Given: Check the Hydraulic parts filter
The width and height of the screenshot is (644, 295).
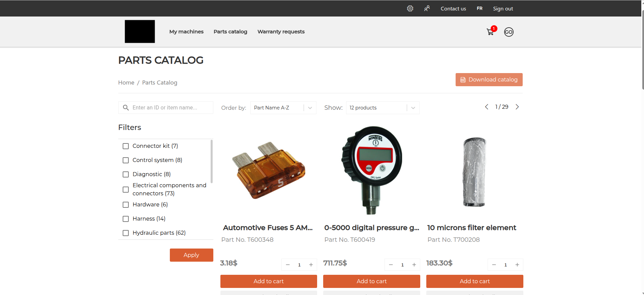Looking at the screenshot, I should pos(126,233).
